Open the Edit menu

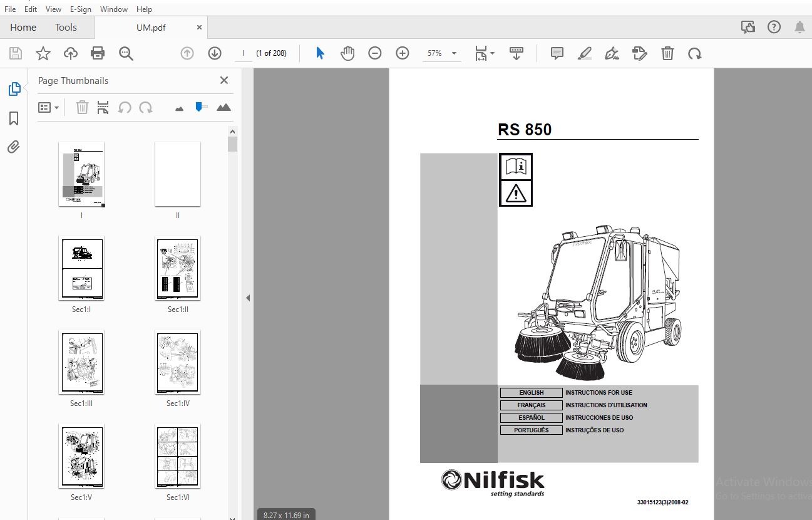pos(31,9)
